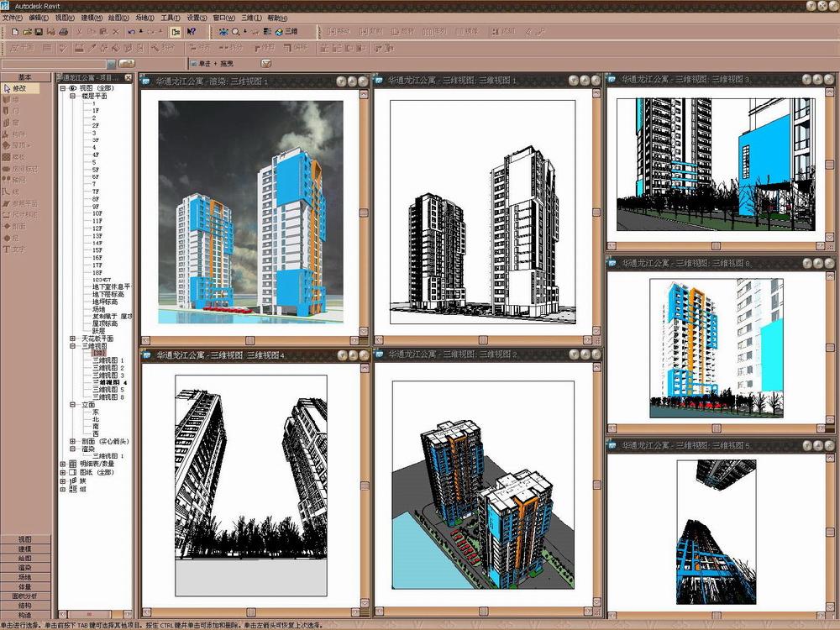Screen dimensions: 840x630
Task: Select 三维视图 5 in project browser
Action: click(109, 390)
